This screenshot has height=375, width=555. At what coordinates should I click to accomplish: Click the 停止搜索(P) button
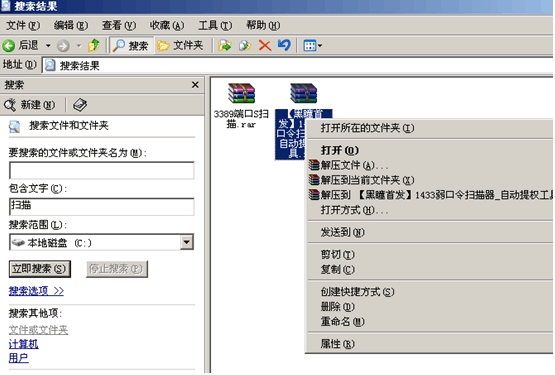pyautogui.click(x=116, y=269)
